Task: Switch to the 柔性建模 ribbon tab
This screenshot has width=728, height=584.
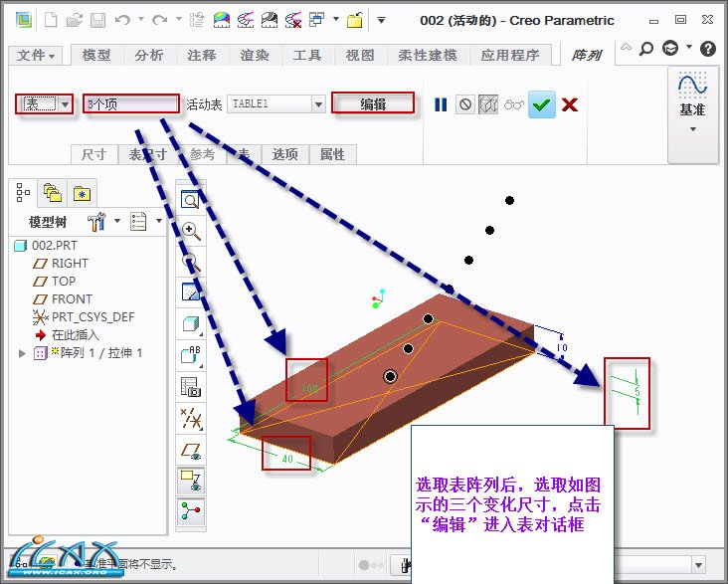Action: click(x=428, y=55)
